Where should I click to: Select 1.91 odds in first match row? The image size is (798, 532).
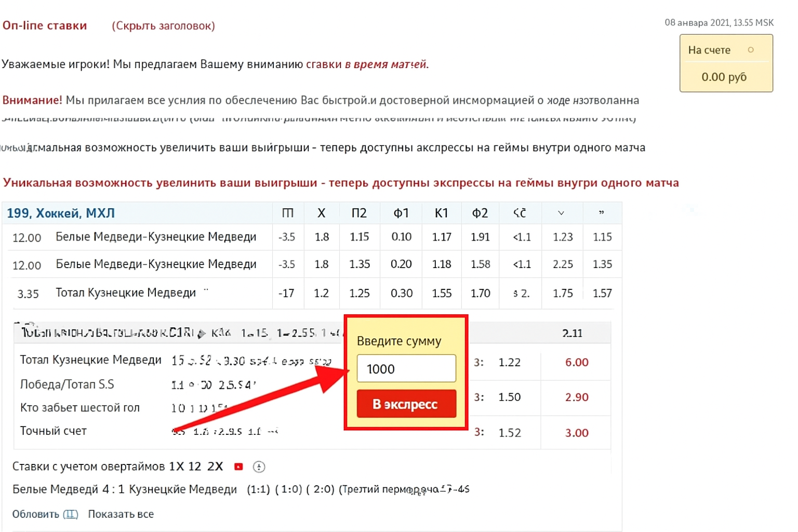pyautogui.click(x=480, y=237)
